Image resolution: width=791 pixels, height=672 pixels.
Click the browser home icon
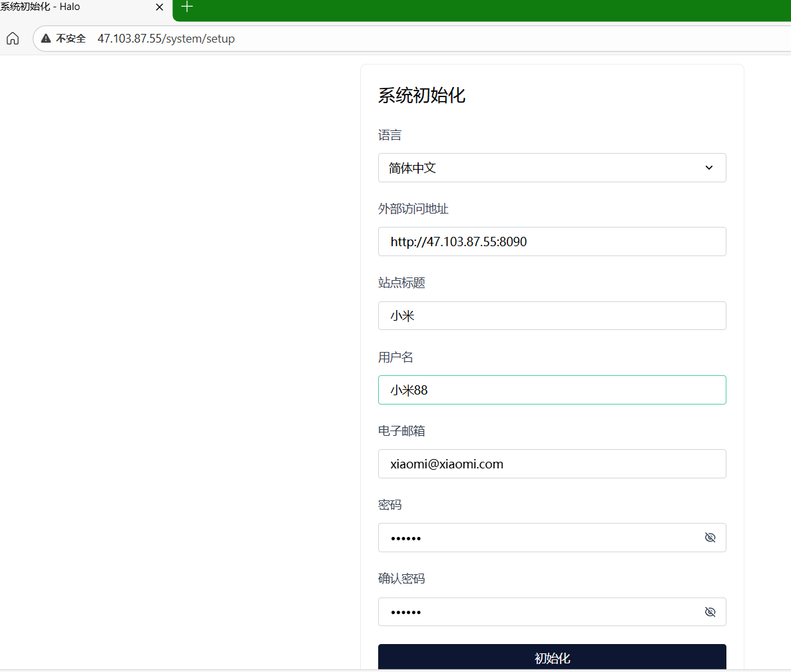(x=13, y=39)
